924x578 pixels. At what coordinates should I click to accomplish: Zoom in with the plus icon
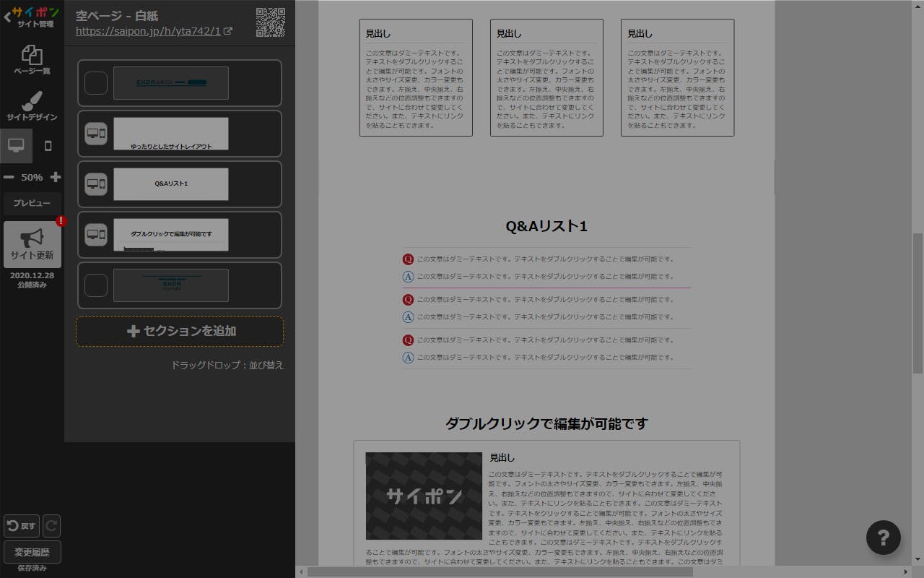[x=56, y=177]
